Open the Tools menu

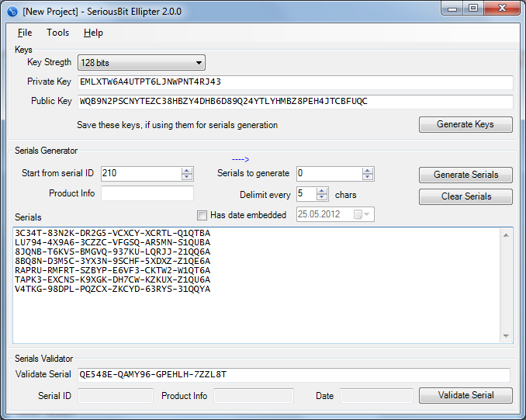tap(57, 33)
